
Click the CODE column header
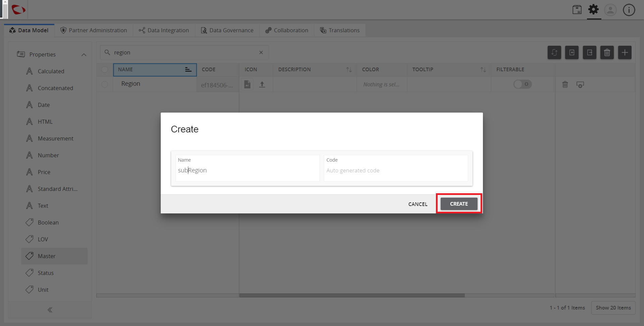coord(218,70)
